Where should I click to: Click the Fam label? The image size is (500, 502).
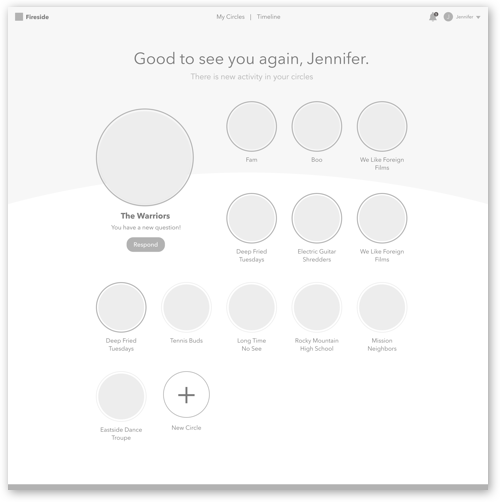click(x=252, y=160)
